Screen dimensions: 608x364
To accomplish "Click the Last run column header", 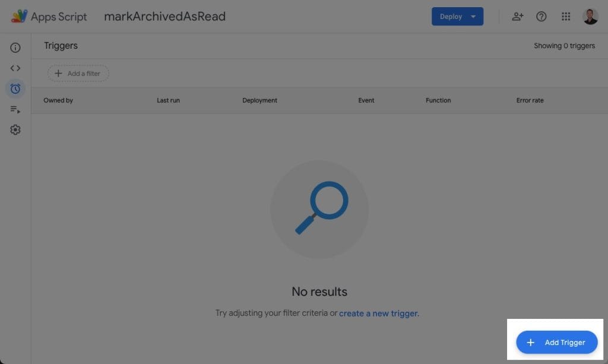I will tap(168, 100).
